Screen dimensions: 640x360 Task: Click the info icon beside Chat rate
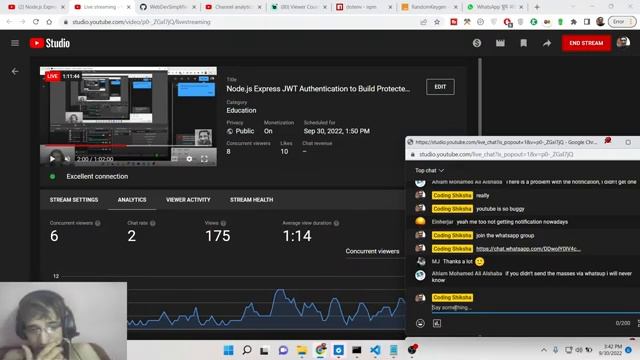pos(152,223)
